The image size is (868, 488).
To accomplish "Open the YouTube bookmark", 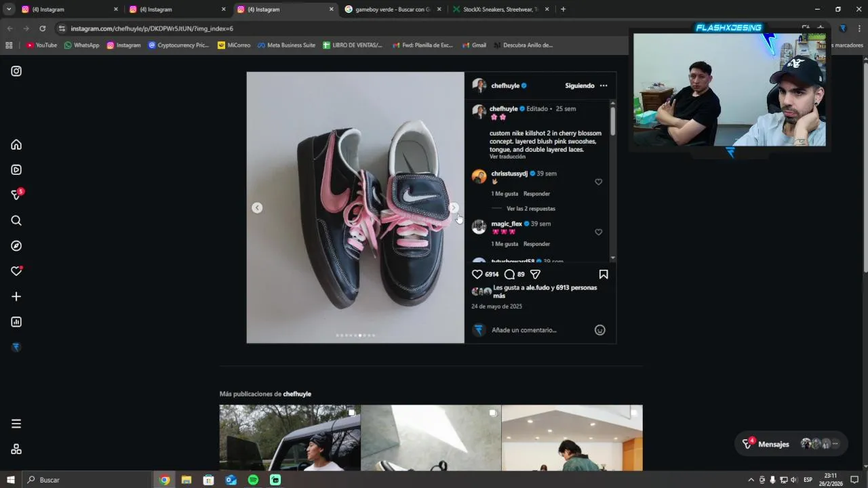I will pos(41,45).
